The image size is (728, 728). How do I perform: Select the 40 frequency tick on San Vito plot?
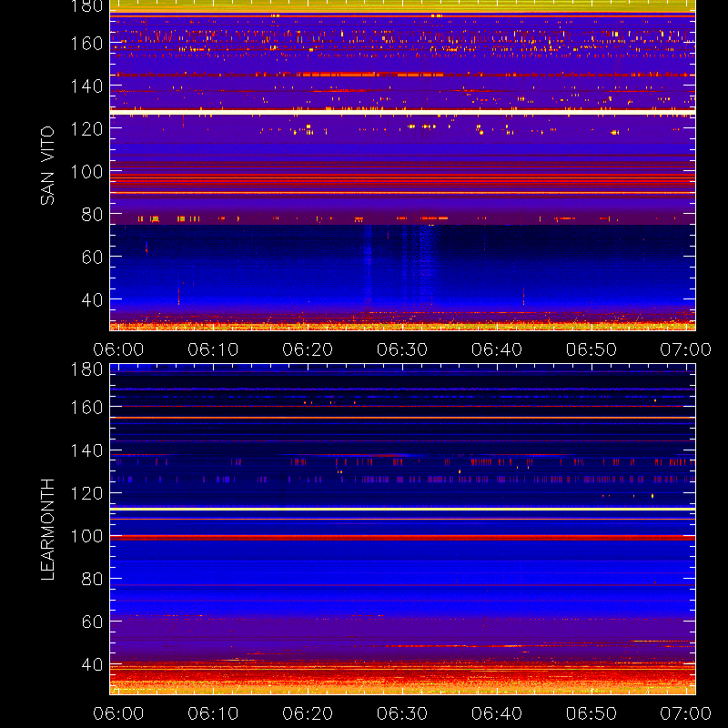click(x=92, y=300)
